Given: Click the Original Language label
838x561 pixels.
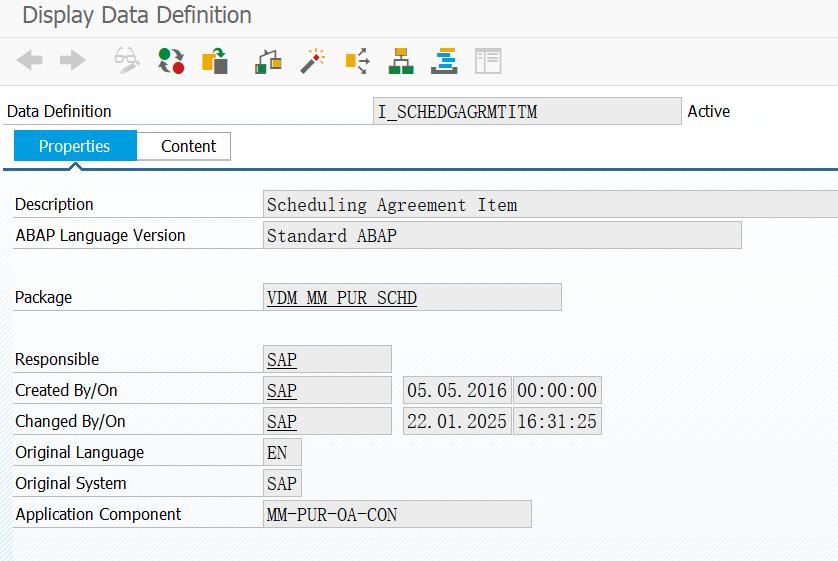Looking at the screenshot, I should (x=80, y=452).
